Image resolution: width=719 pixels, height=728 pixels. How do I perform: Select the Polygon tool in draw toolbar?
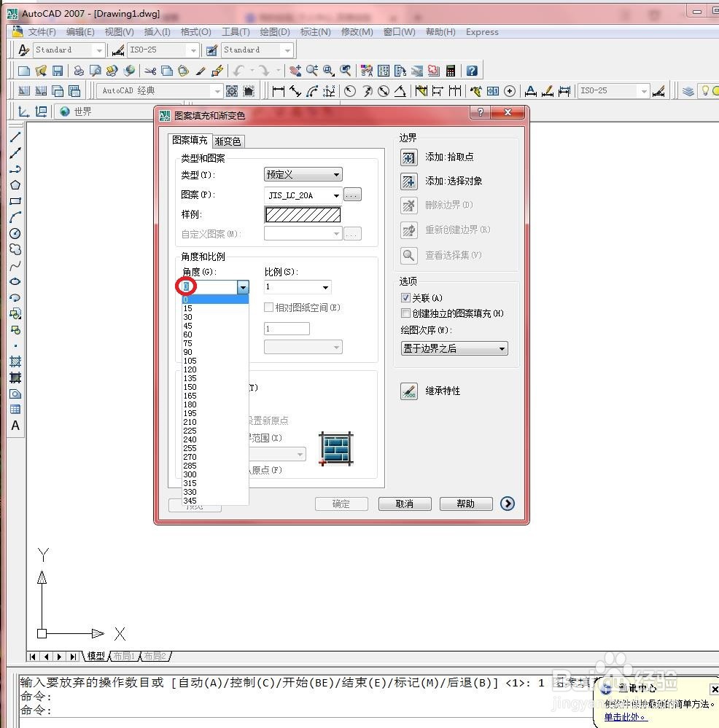point(15,185)
